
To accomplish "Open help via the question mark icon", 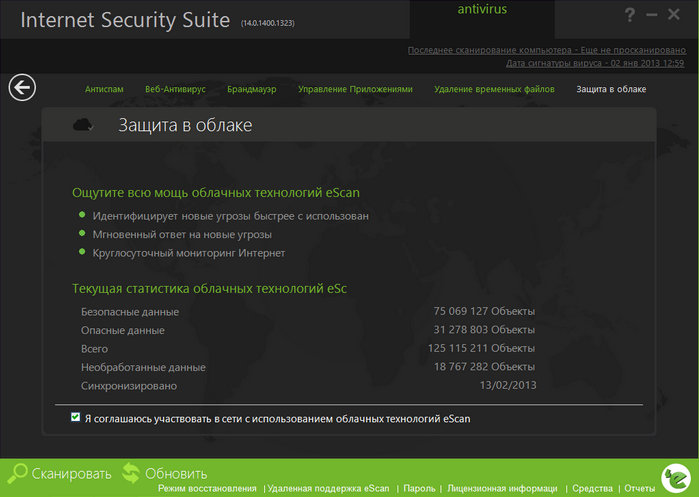I will [x=629, y=15].
